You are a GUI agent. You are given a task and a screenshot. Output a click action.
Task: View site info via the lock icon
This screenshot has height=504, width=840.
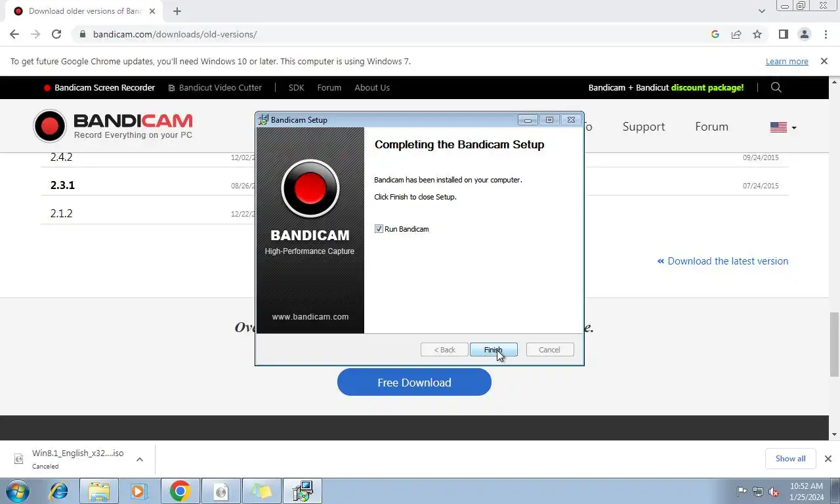82,34
